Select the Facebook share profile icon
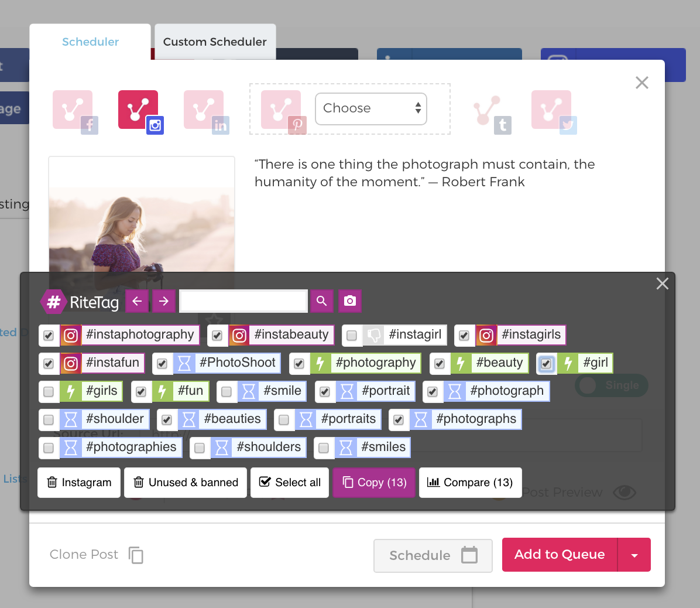The image size is (700, 608). coord(75,112)
